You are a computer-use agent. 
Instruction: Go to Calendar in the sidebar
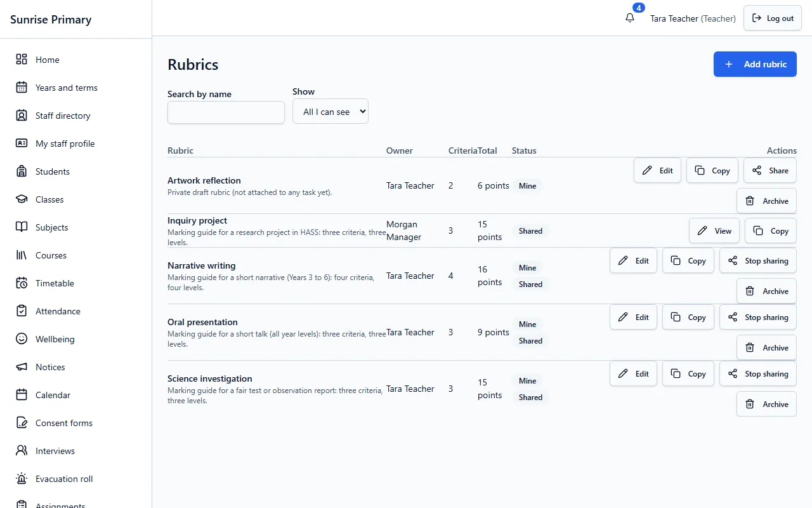[x=76, y=395]
